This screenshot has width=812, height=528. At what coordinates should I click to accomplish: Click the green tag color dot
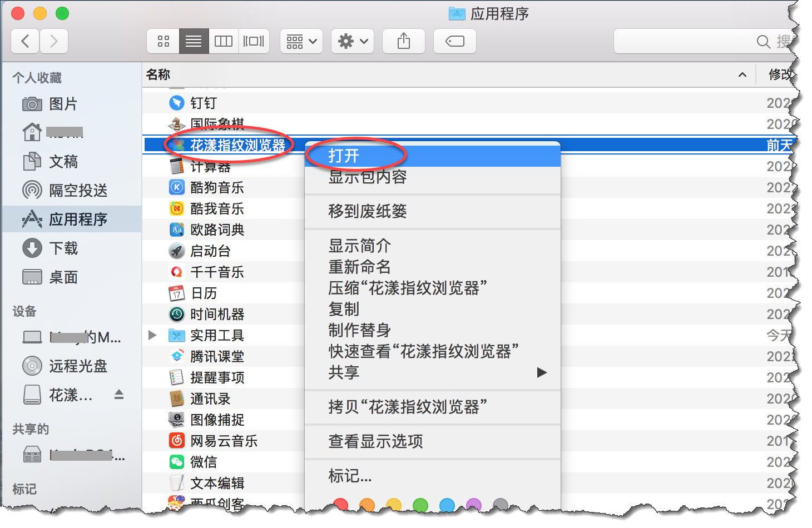pos(420,505)
